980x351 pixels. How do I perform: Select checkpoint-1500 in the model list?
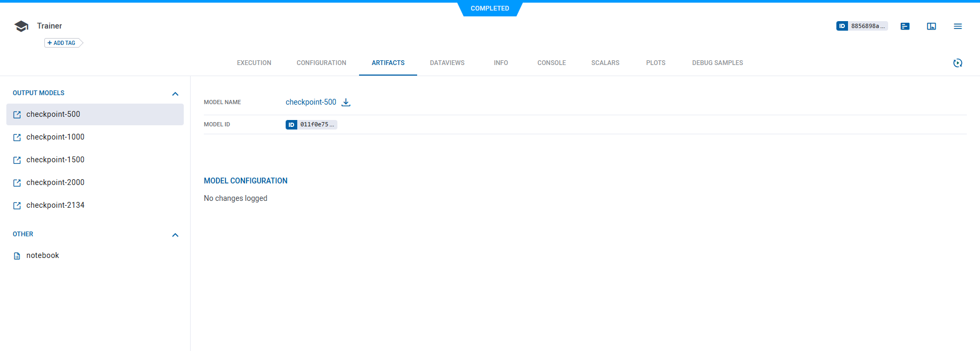pos(55,160)
